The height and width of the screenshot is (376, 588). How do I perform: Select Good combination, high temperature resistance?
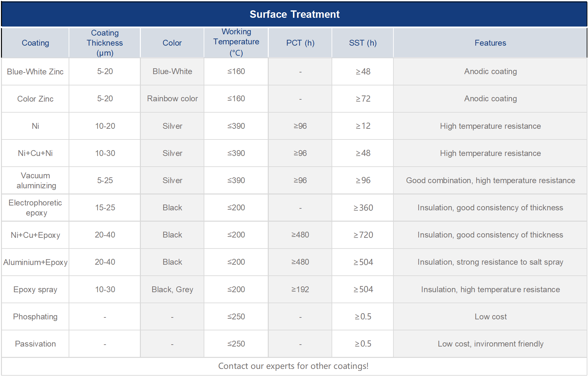click(491, 181)
